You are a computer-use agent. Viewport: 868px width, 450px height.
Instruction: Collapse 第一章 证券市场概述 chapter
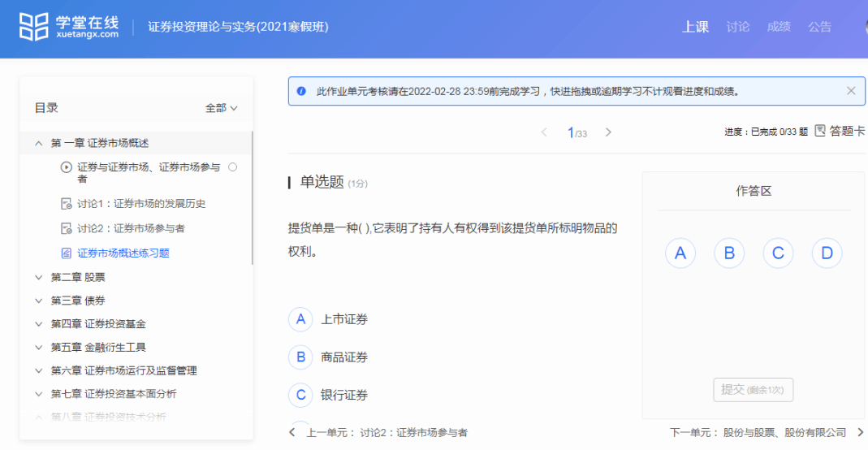click(x=38, y=143)
